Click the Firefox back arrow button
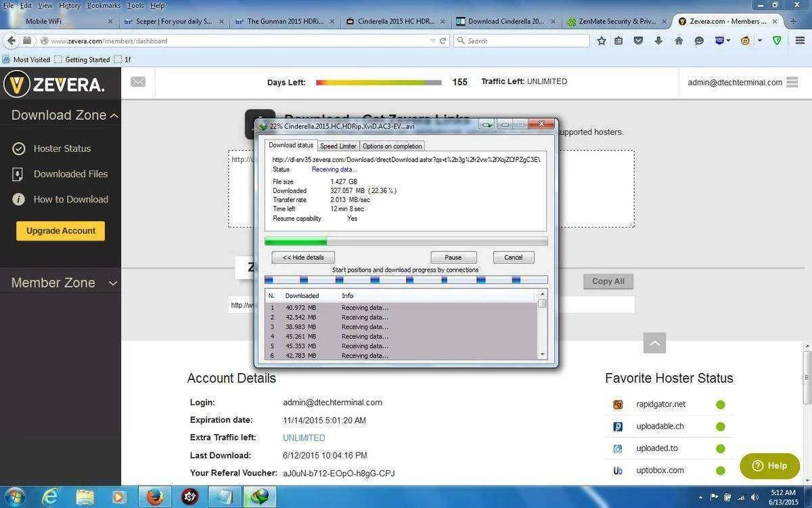 [x=11, y=41]
